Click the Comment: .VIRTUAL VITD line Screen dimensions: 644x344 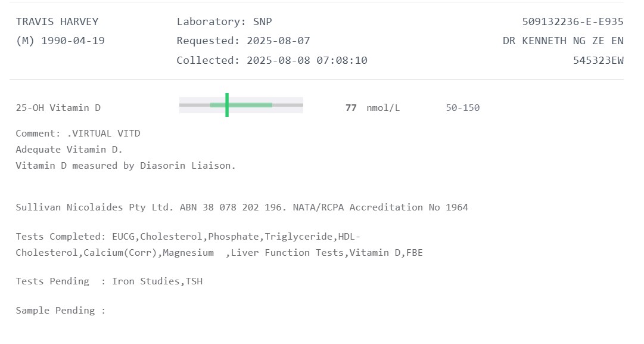[78, 134]
